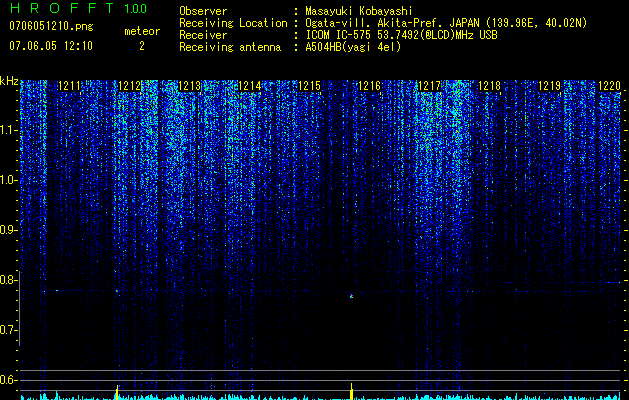Image resolution: width=629 pixels, height=400 pixels.
Task: Click the 1212 time marker
Action: pyautogui.click(x=130, y=86)
